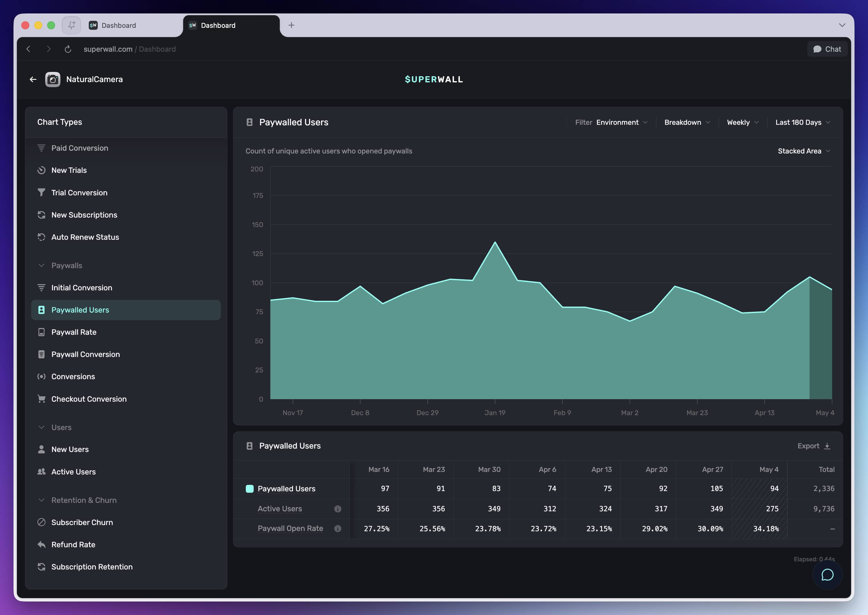
Task: Click the Paywalled Users legend color swatch
Action: (x=250, y=489)
